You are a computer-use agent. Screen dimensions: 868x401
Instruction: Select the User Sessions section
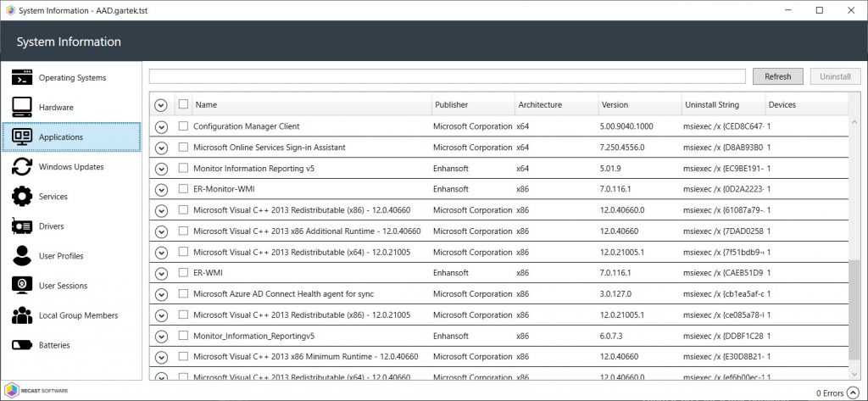[x=71, y=286]
